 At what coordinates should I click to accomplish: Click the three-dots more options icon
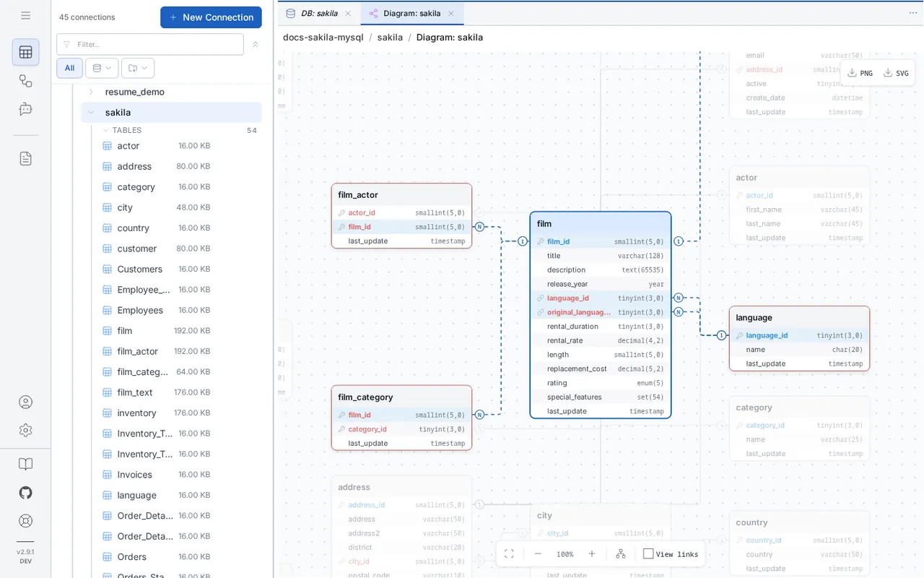point(913,13)
